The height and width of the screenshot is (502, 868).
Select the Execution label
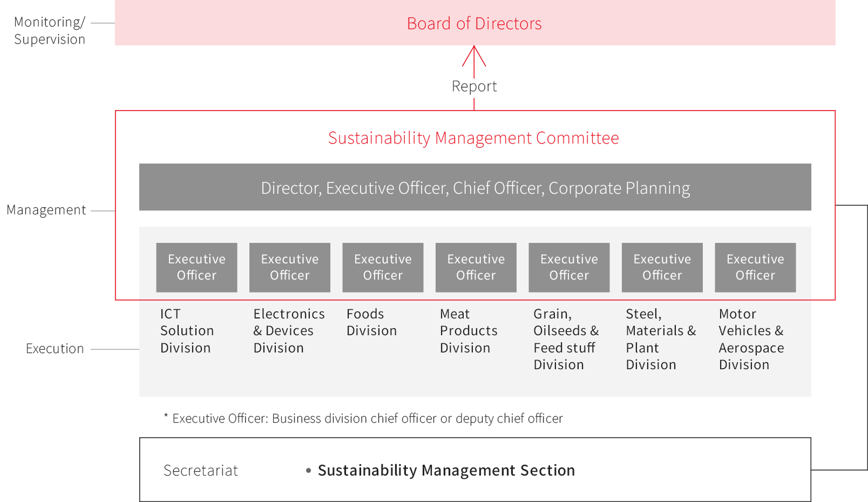click(x=55, y=349)
